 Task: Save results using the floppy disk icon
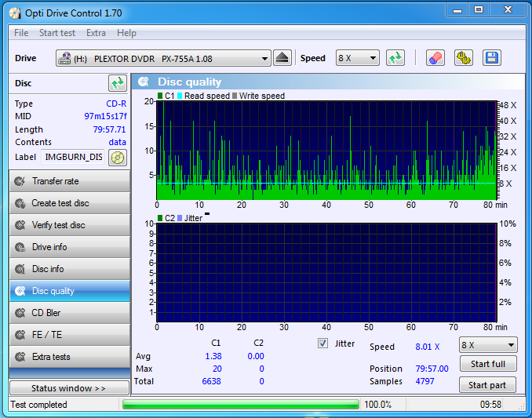point(492,58)
